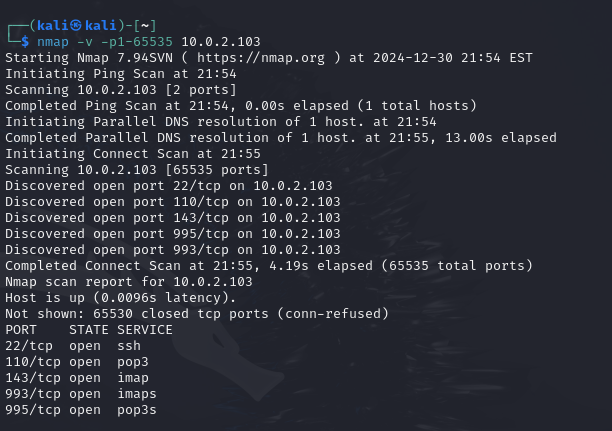
Task: Click the tilde directory in the prompt brackets
Action: pyautogui.click(x=145, y=26)
